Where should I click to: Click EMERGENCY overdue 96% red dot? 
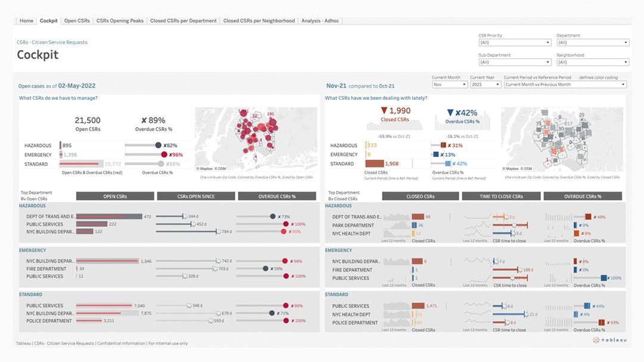(x=165, y=154)
